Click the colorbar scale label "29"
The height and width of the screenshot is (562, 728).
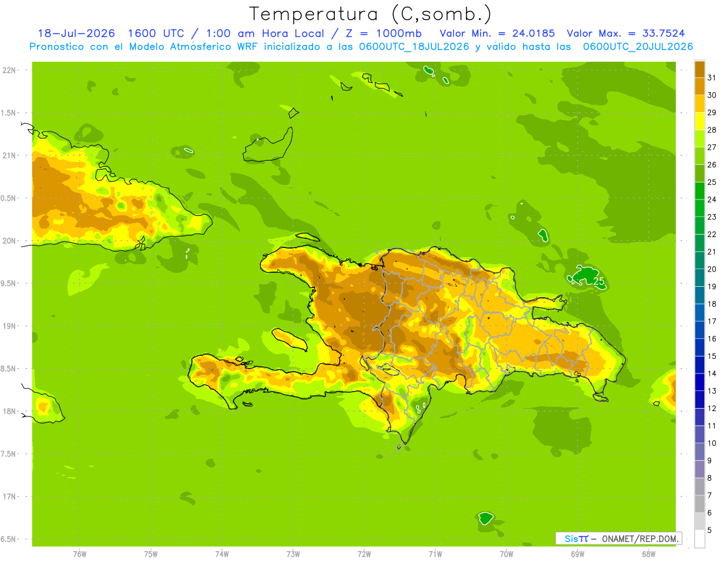(x=712, y=112)
